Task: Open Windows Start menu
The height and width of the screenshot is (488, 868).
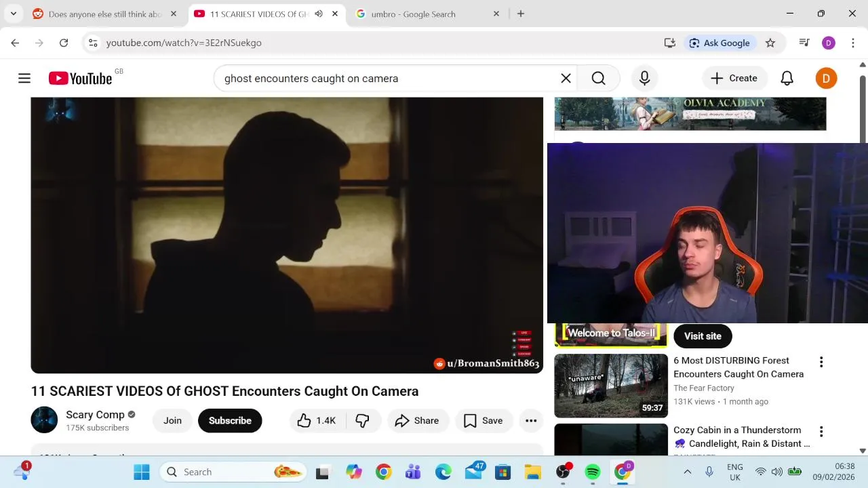Action: click(x=142, y=472)
